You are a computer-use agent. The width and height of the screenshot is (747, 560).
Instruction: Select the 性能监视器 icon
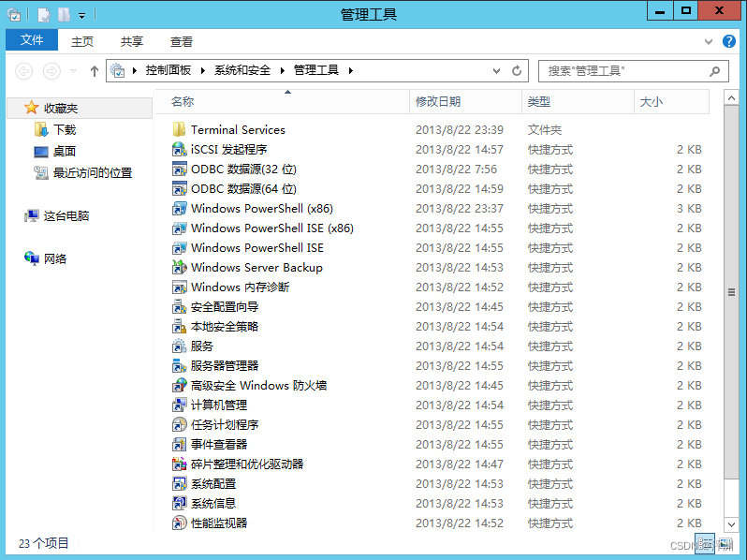[179, 523]
